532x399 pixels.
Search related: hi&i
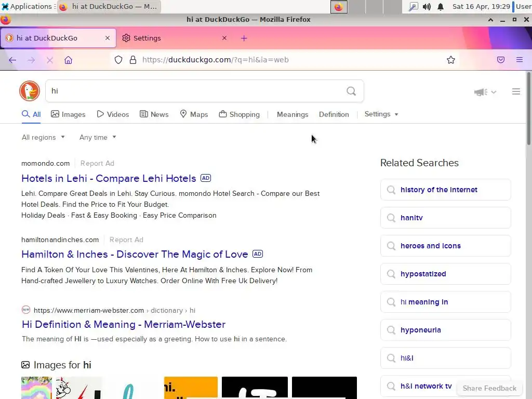coord(445,358)
